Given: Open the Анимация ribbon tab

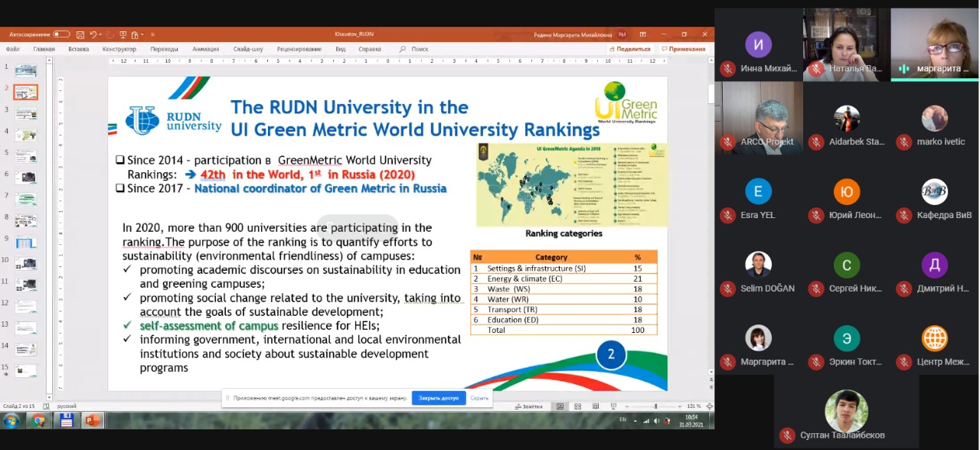Looking at the screenshot, I should [x=205, y=49].
